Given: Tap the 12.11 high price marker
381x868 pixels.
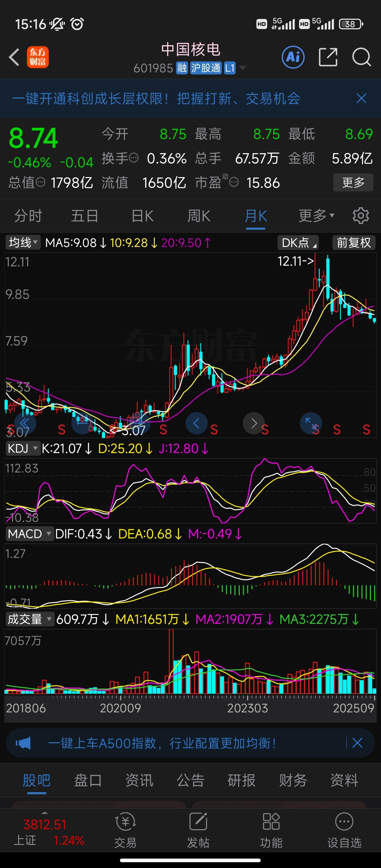Looking at the screenshot, I should point(296,261).
